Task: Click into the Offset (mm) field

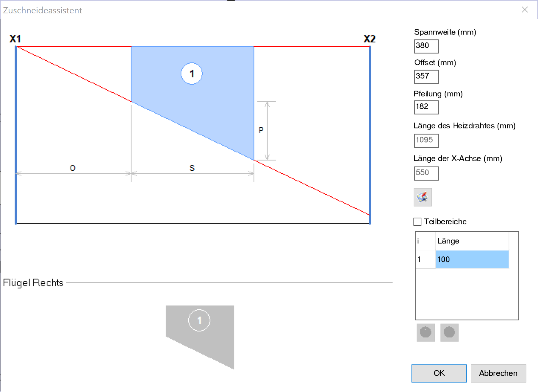Action: 426,77
